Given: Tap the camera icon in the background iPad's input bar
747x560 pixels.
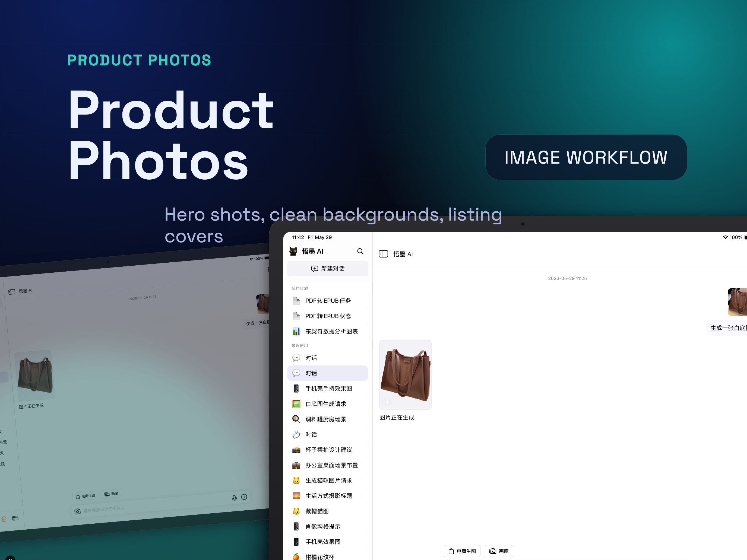Looking at the screenshot, I should [x=77, y=511].
